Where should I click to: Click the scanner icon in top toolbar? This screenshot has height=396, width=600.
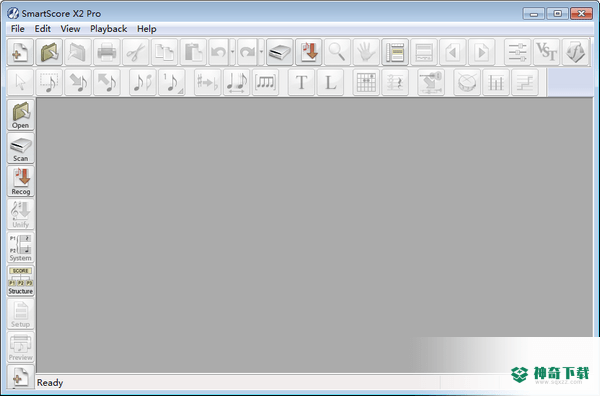[x=280, y=52]
